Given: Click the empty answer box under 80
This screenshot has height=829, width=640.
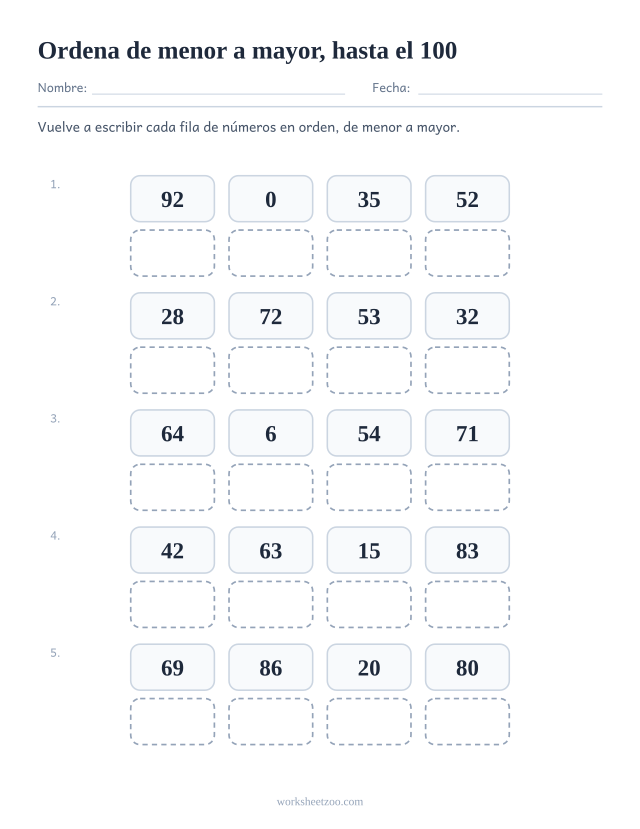Looking at the screenshot, I should click(x=467, y=721).
